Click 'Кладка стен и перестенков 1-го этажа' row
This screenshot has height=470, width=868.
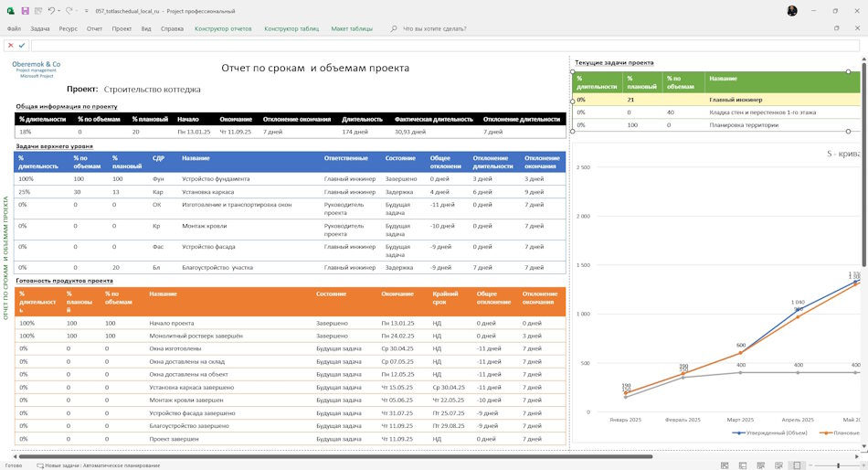pos(716,112)
